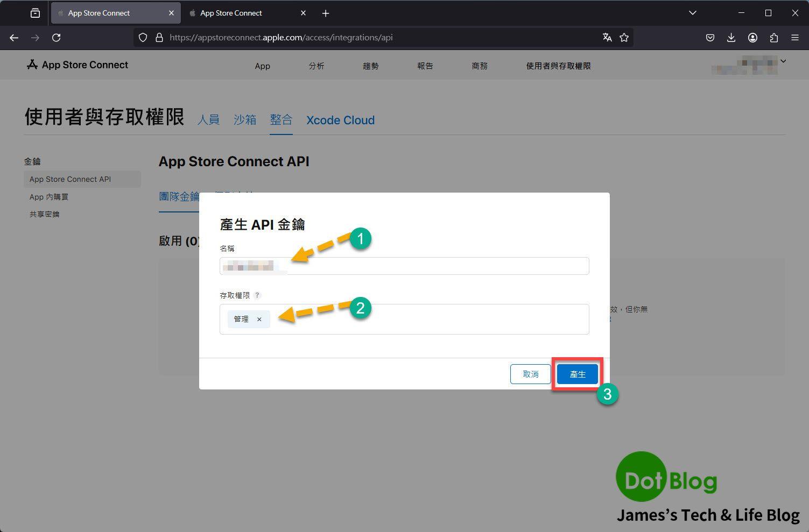Open the translate page icon in address bar

pyautogui.click(x=607, y=38)
